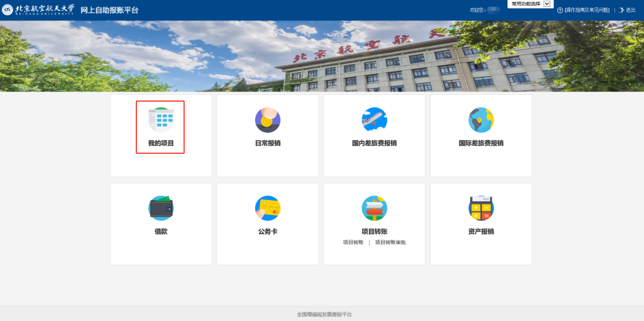The width and height of the screenshot is (644, 321).
Task: Select the 国际差旅费报销 globe icon
Action: click(x=481, y=120)
